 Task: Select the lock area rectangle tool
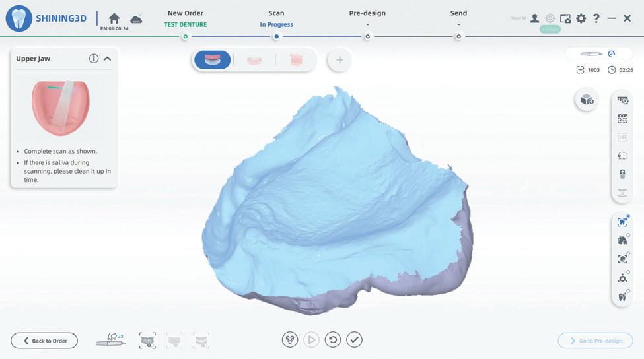click(623, 156)
